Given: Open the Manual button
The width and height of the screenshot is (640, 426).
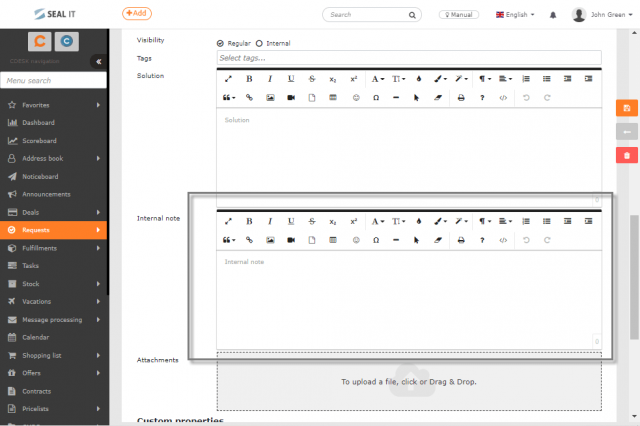Looking at the screenshot, I should pyautogui.click(x=459, y=15).
